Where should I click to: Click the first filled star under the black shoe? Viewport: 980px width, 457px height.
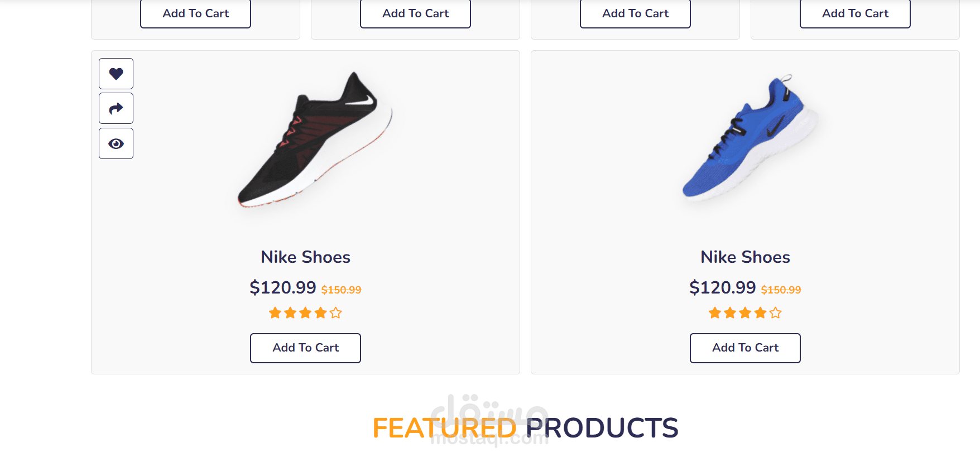[x=275, y=313]
